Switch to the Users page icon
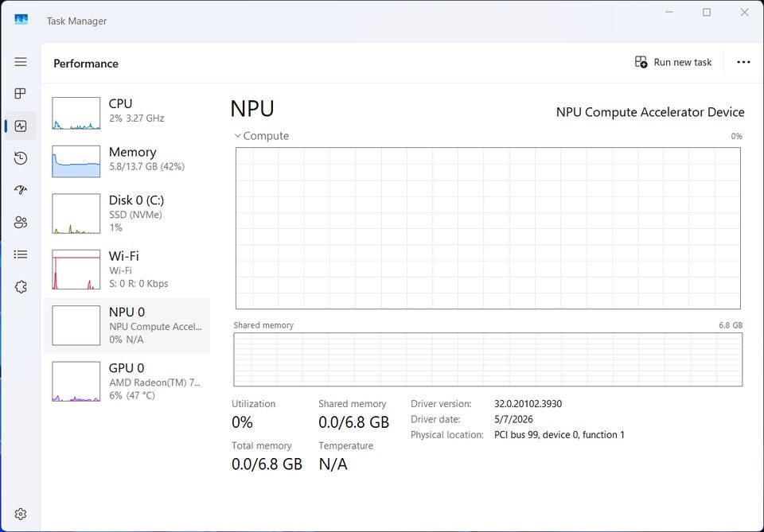This screenshot has width=764, height=532. coord(21,223)
